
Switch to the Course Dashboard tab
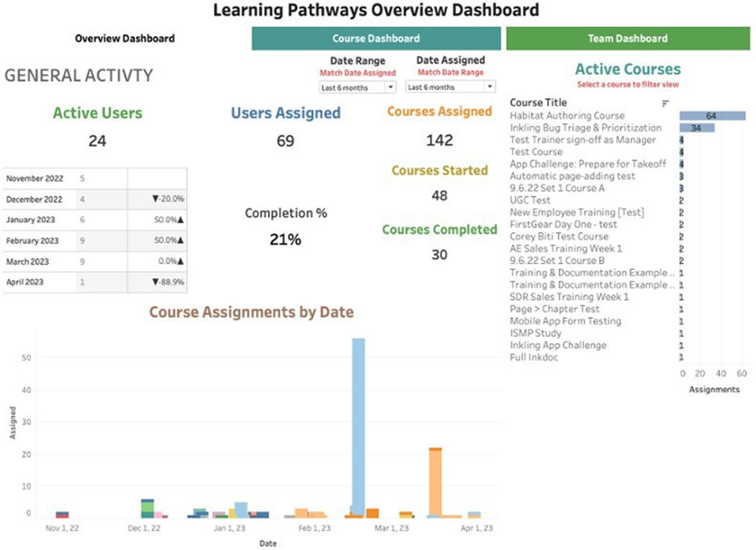coord(375,39)
